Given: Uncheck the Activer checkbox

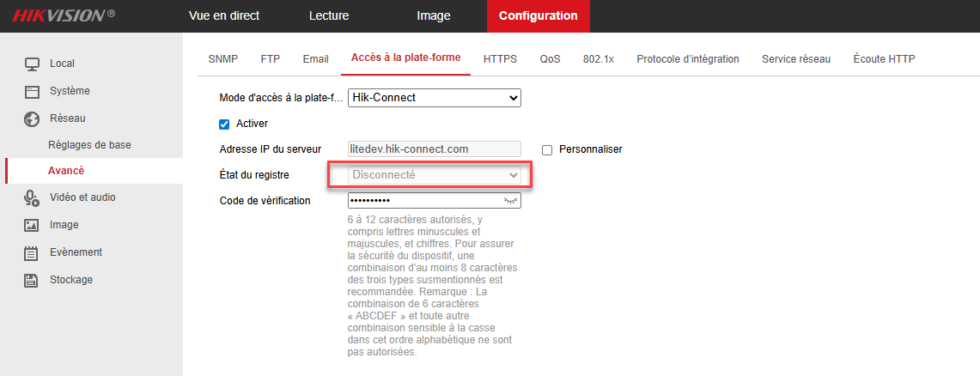Looking at the screenshot, I should pos(224,124).
